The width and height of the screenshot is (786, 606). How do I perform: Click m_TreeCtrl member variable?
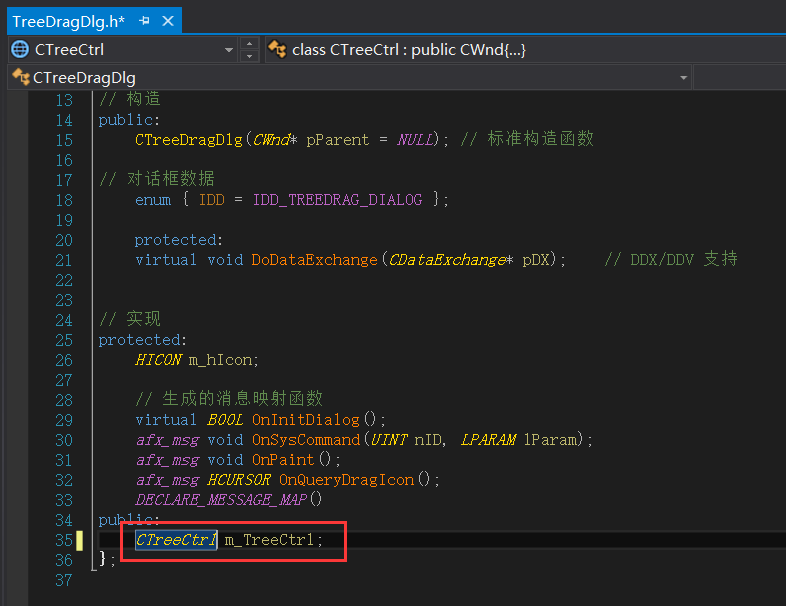point(269,540)
